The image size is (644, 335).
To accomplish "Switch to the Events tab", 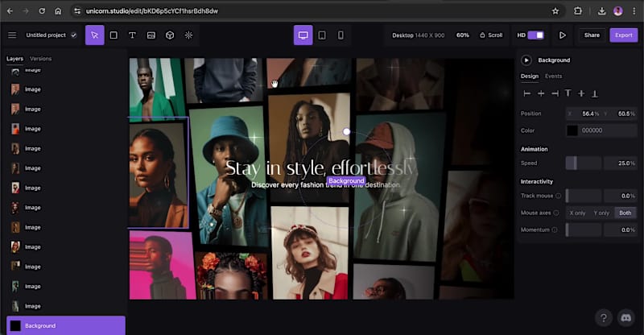I will tap(553, 76).
